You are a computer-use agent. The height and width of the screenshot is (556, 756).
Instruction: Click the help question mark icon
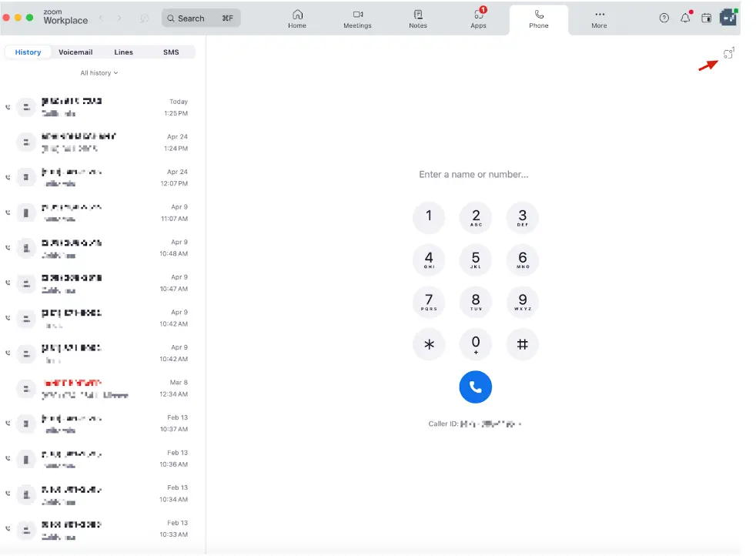[x=664, y=17]
